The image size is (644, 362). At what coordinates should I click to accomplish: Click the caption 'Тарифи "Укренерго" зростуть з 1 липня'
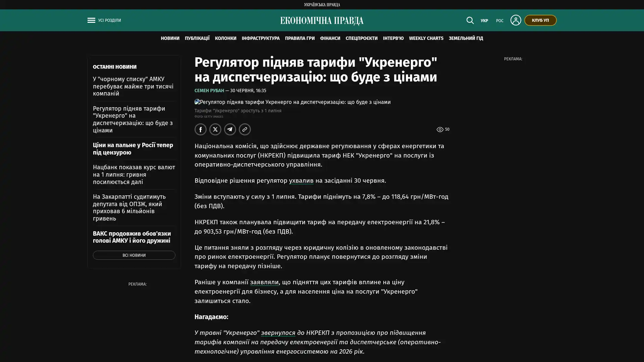pos(238,111)
